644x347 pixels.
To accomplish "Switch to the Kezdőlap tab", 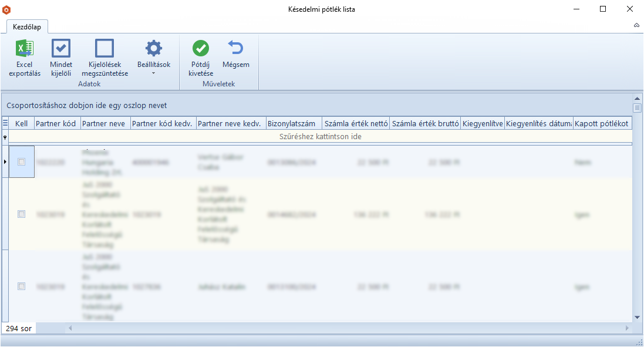I will click(x=27, y=26).
